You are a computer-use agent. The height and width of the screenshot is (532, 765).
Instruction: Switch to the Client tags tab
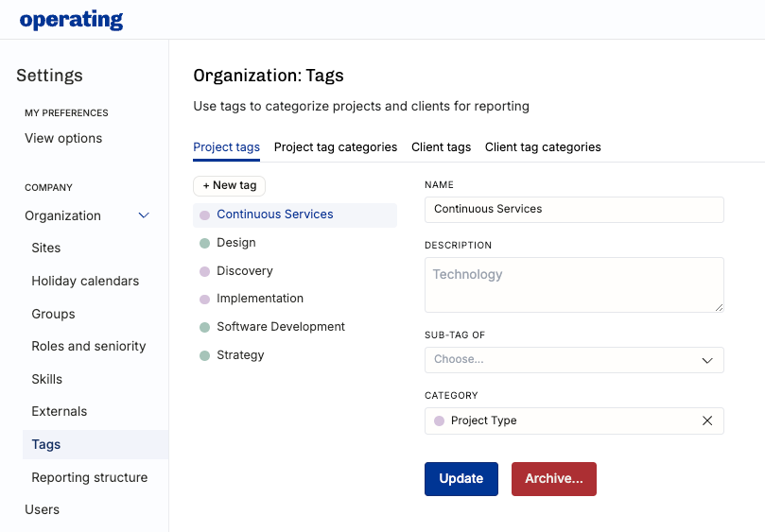[x=441, y=147]
